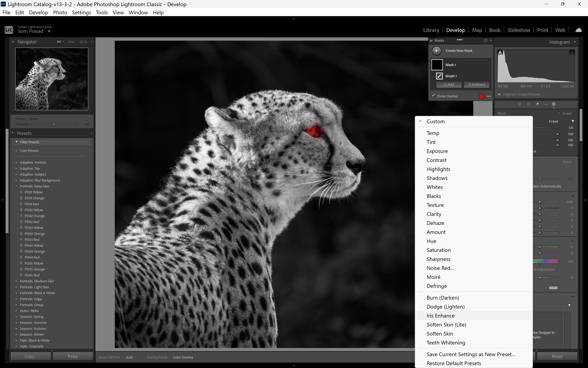
Task: Click the color swatch box with X
Action: pos(553,288)
